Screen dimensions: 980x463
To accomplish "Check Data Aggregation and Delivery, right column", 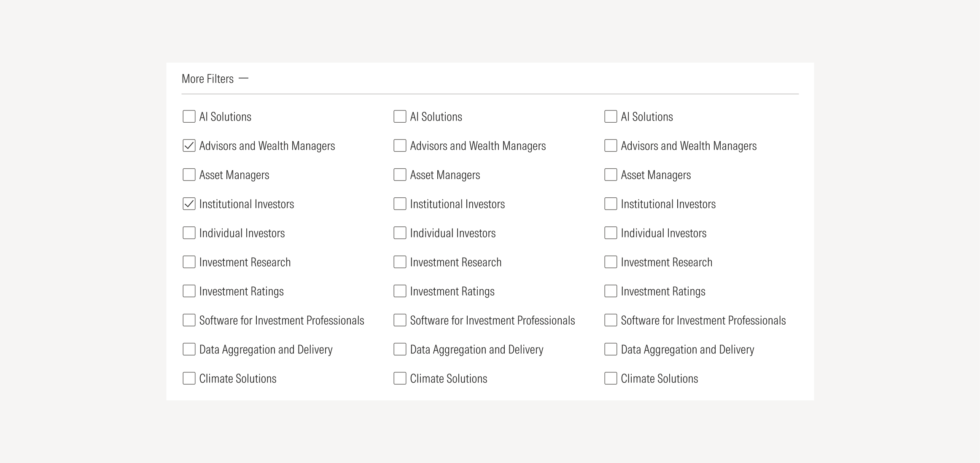I will click(x=611, y=349).
